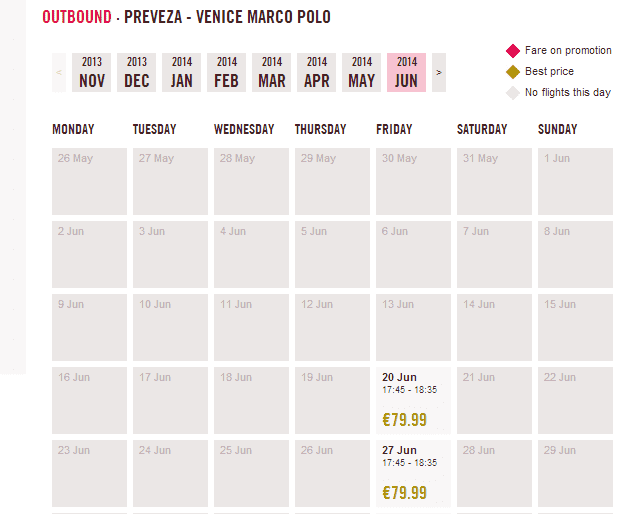Choose the APR 2014 month tab
Image resolution: width=636 pixels, height=514 pixels.
317,72
